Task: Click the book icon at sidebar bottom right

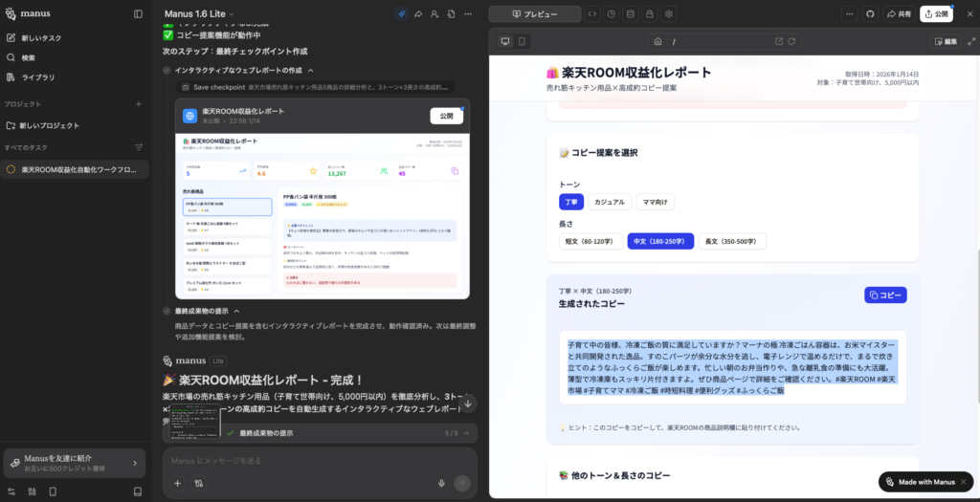Action: click(138, 491)
